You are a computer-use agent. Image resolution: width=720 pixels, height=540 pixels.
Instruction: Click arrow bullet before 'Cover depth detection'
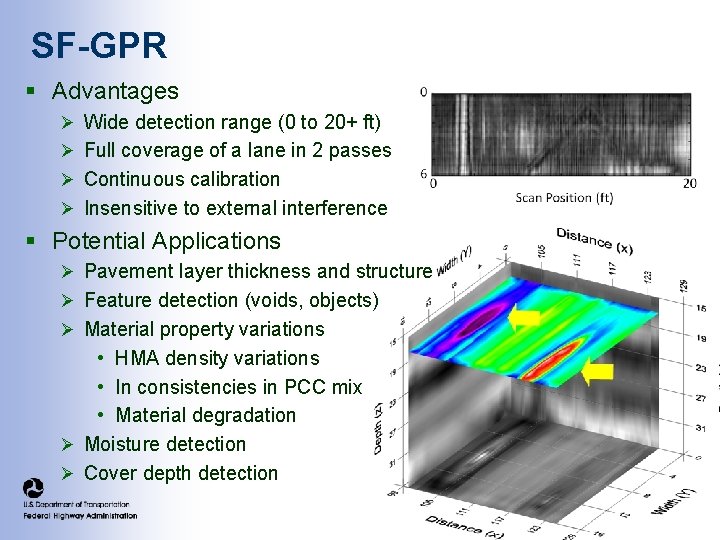(x=68, y=473)
